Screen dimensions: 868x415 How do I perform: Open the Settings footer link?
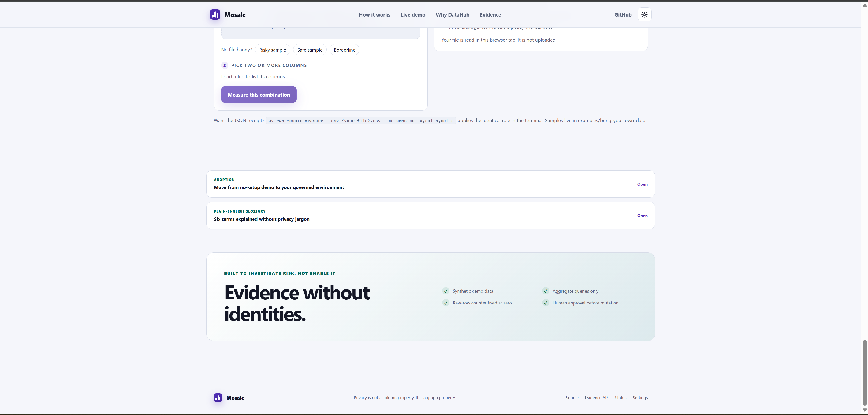click(x=640, y=398)
